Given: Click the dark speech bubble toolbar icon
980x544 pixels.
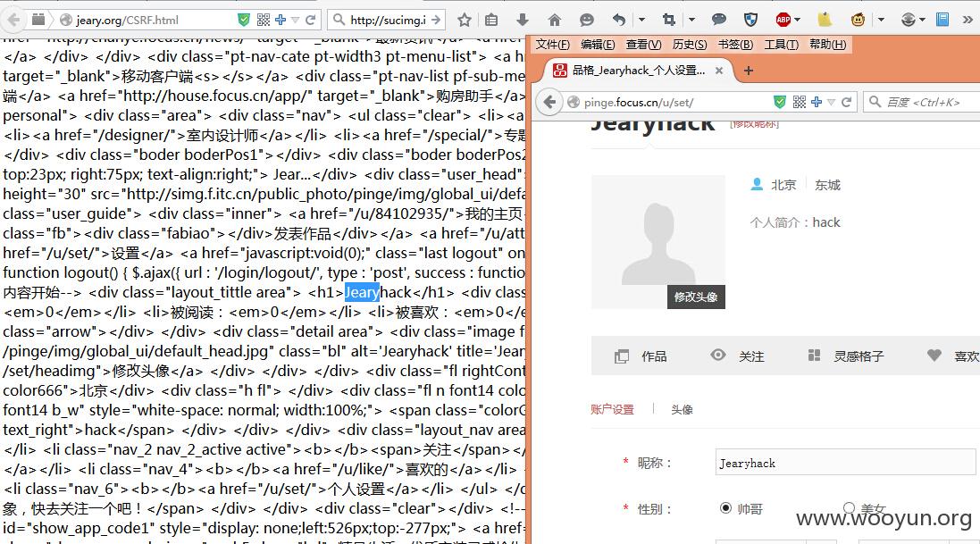Looking at the screenshot, I should click(719, 20).
